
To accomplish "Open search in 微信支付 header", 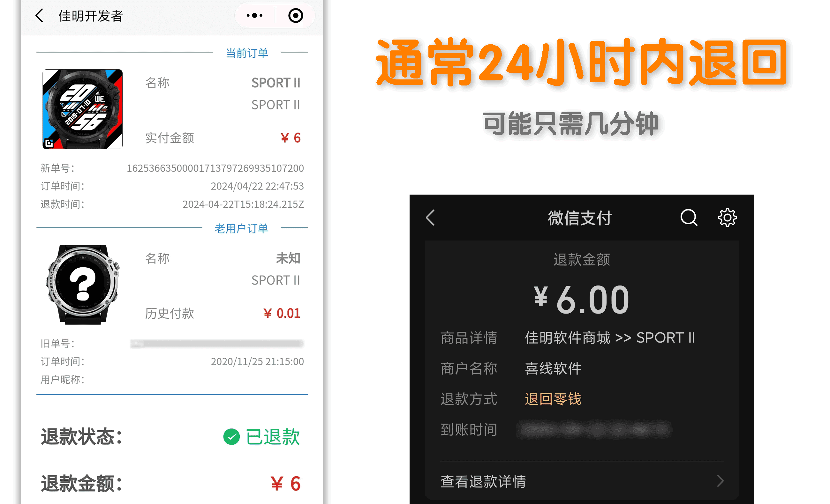I will click(x=689, y=218).
